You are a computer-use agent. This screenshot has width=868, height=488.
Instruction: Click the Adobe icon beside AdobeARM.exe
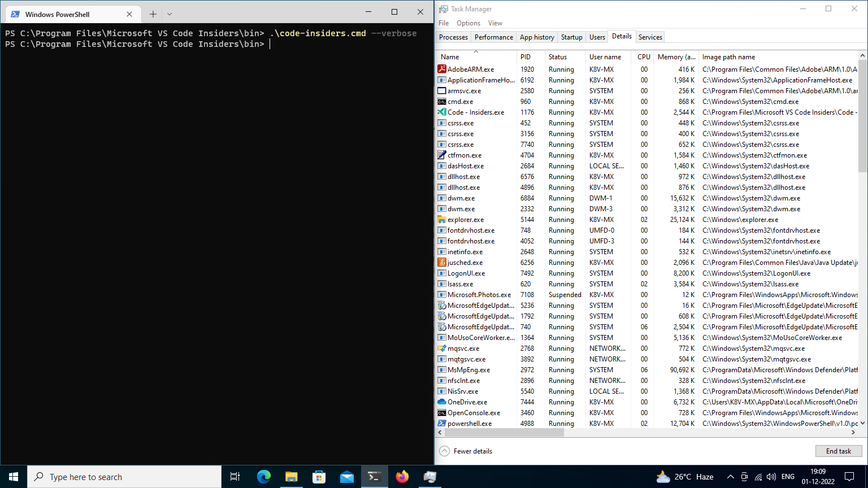coord(441,69)
